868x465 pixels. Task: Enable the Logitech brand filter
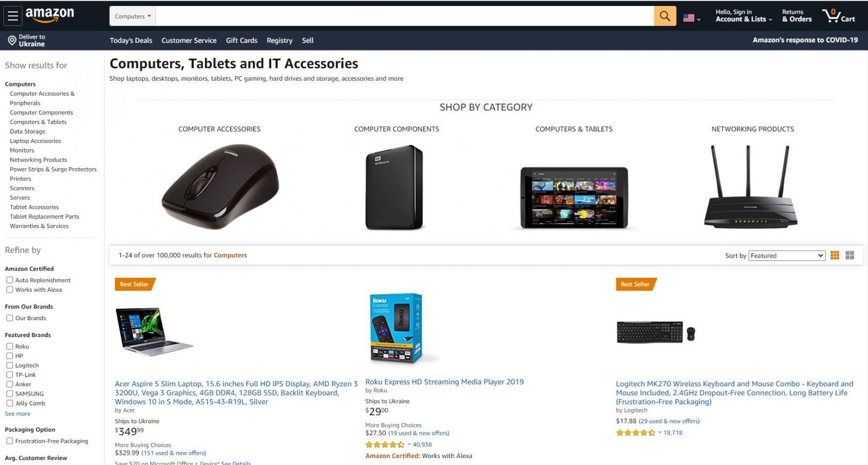coord(9,365)
